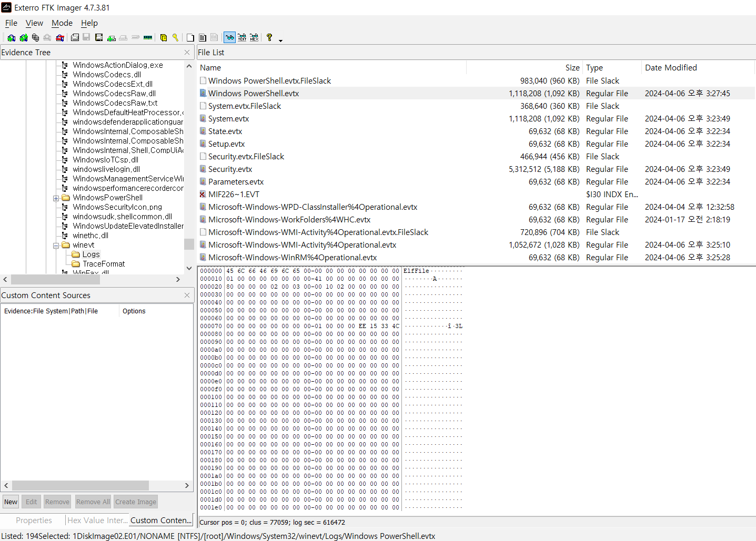Select WindowsActionDialog.exe in Evidence Tree
Screen dimensions: 756x541
(x=118, y=65)
